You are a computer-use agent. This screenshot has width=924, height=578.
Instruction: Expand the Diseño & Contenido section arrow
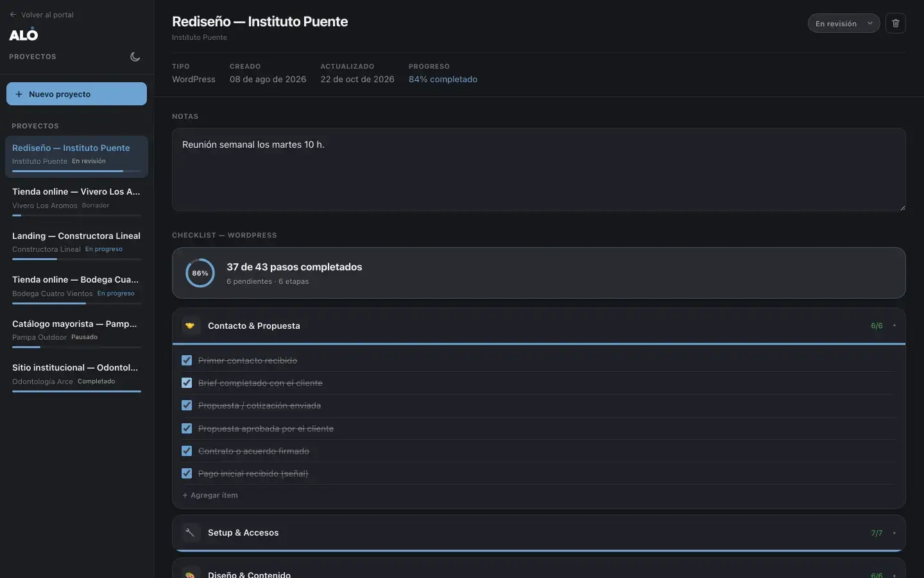(x=894, y=575)
